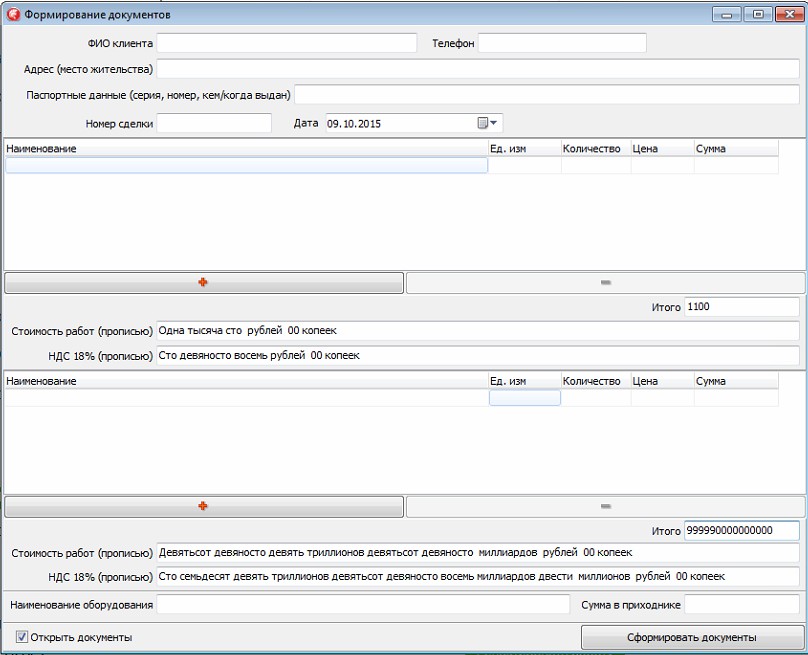Click the Сформировать документы button
Viewport: 808px width, 655px height.
(692, 637)
